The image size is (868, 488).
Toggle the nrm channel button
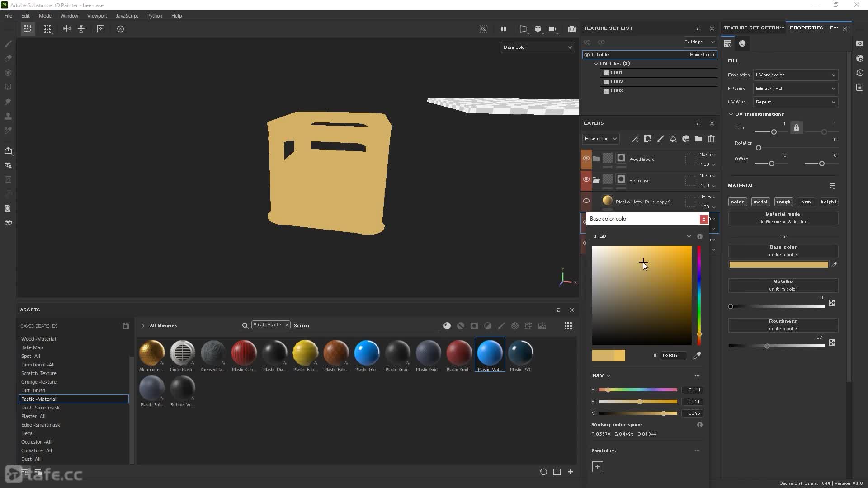click(x=806, y=202)
